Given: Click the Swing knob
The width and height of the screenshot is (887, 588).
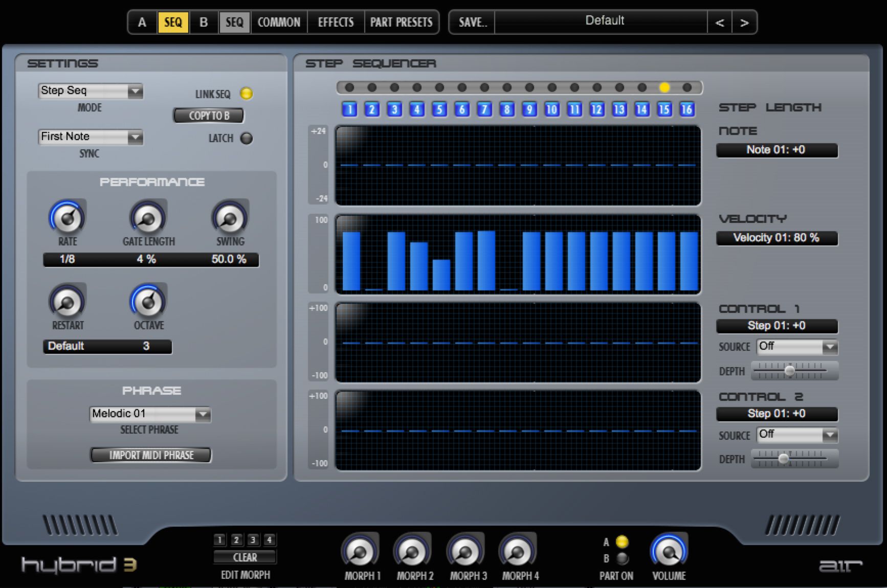Looking at the screenshot, I should tap(230, 218).
